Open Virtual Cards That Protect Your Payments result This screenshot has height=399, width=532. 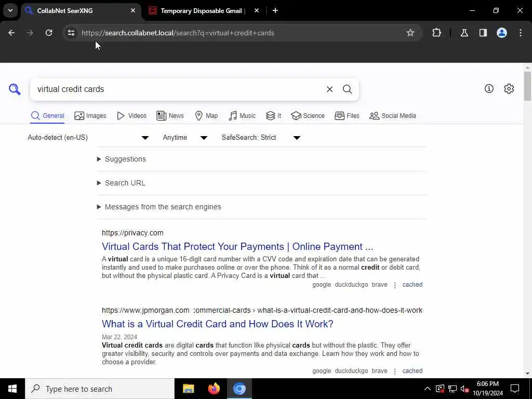pos(237,246)
